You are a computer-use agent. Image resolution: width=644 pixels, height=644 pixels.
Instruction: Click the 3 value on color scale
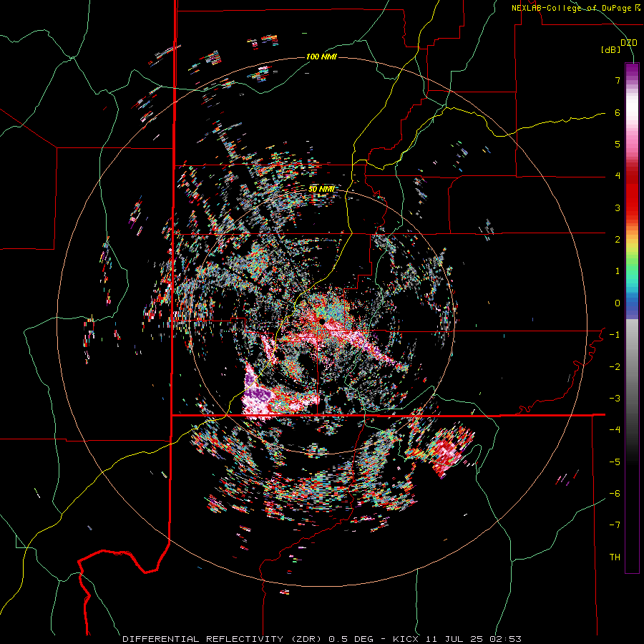tap(618, 208)
